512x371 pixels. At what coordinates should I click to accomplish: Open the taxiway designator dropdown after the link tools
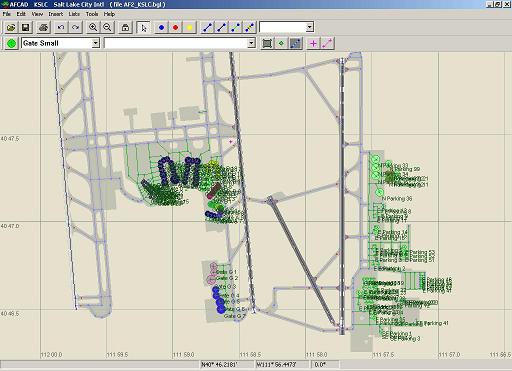pos(310,27)
